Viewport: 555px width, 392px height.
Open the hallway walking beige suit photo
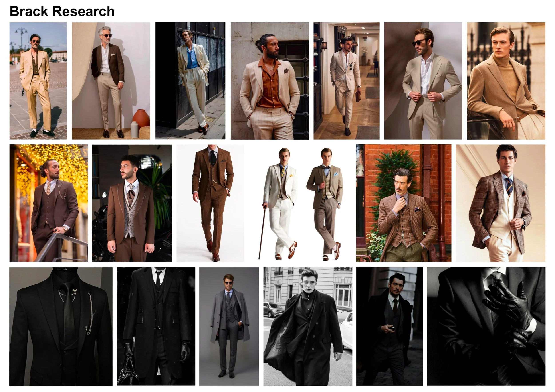(346, 81)
